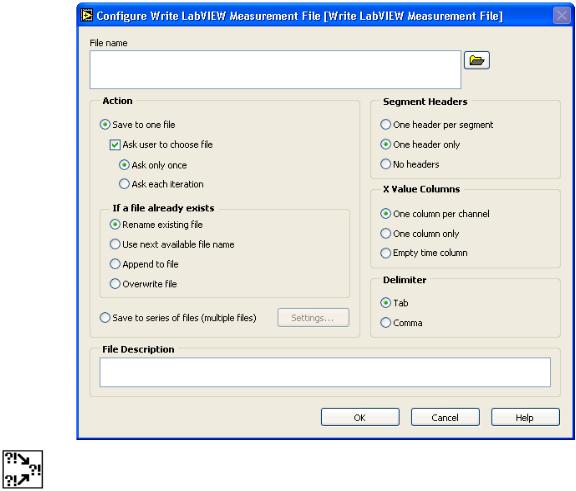This screenshot has width=576, height=491.
Task: Click inside the File Description box
Action: (325, 372)
